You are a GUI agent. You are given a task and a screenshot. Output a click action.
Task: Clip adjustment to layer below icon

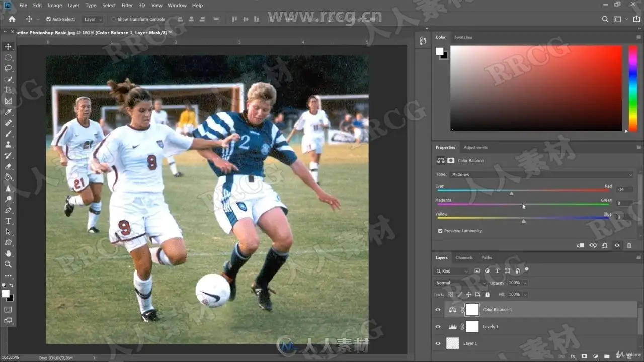coord(580,245)
